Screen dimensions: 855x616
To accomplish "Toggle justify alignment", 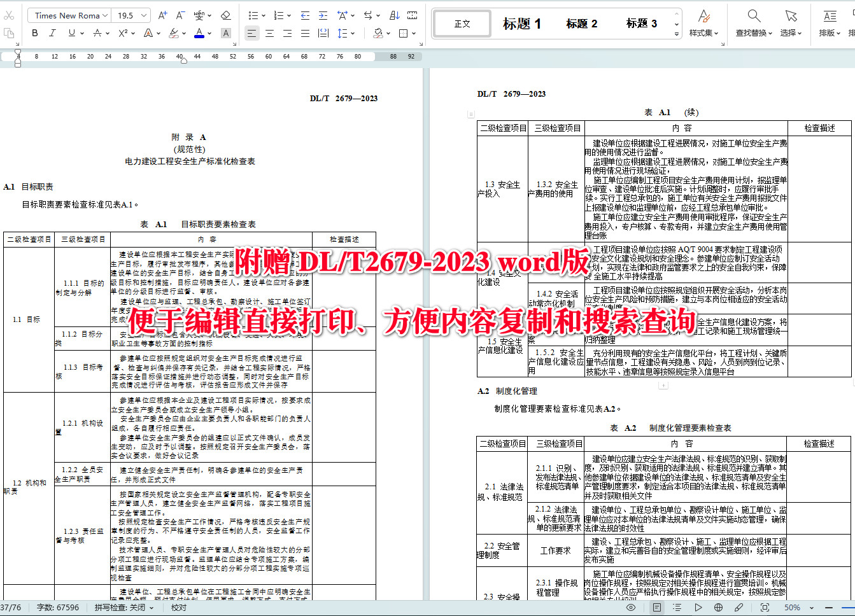I will click(x=305, y=33).
